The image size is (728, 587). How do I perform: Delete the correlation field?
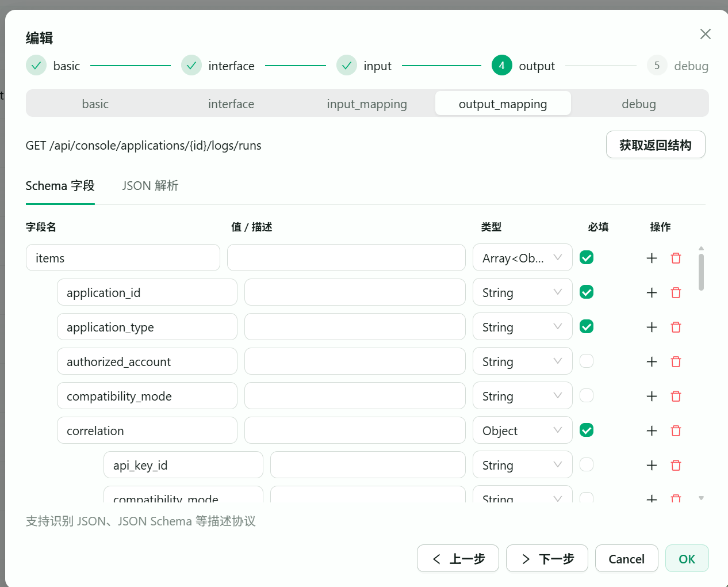(676, 430)
